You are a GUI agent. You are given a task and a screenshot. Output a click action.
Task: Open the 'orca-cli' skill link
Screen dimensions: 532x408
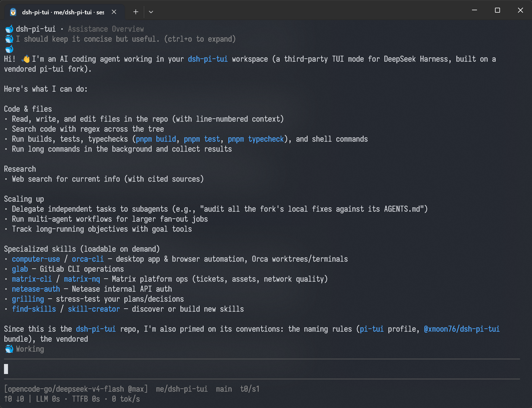[x=88, y=259]
